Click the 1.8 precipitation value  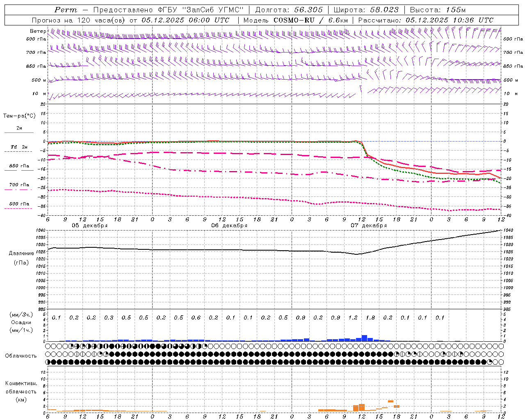(370, 318)
